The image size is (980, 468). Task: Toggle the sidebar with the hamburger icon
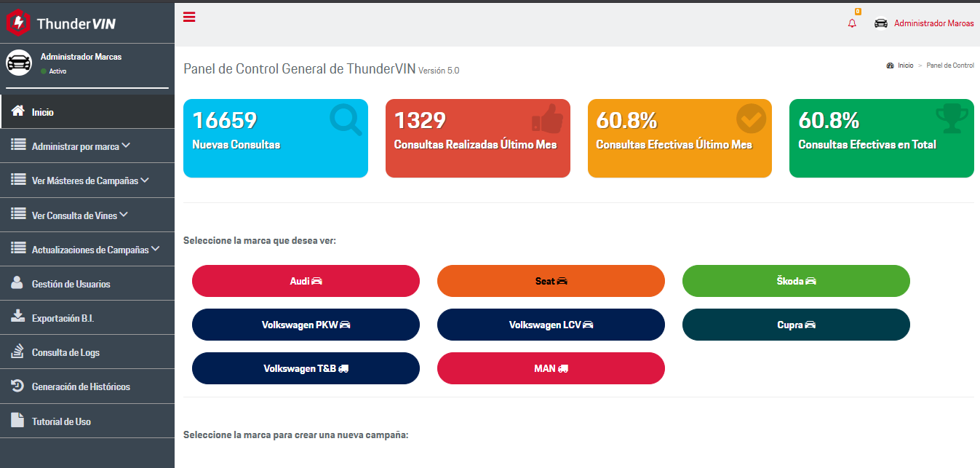coord(189,17)
